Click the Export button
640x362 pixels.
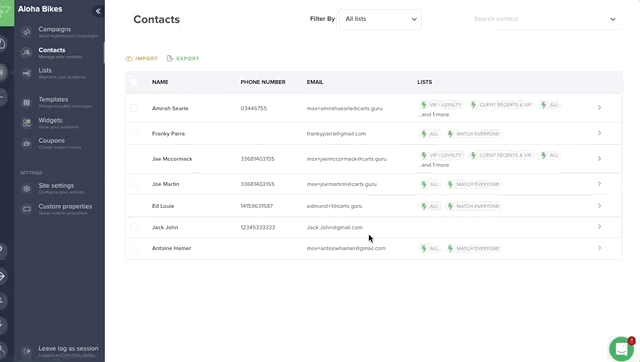(183, 58)
